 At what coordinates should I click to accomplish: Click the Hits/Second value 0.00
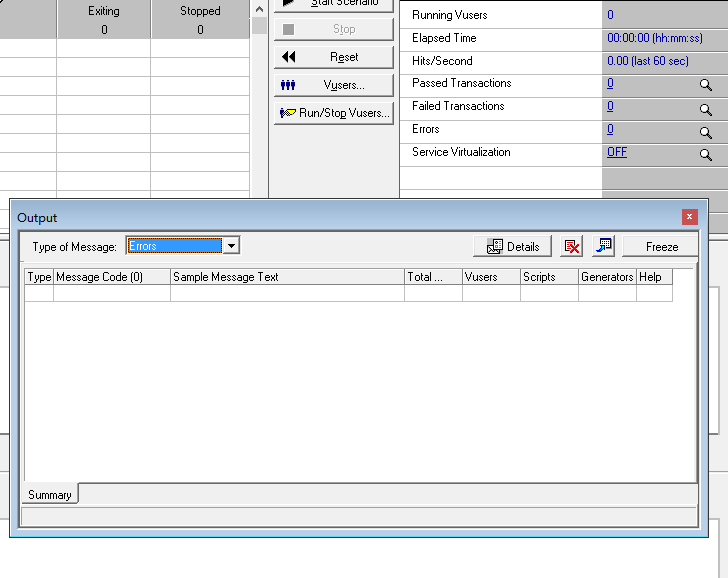(648, 61)
